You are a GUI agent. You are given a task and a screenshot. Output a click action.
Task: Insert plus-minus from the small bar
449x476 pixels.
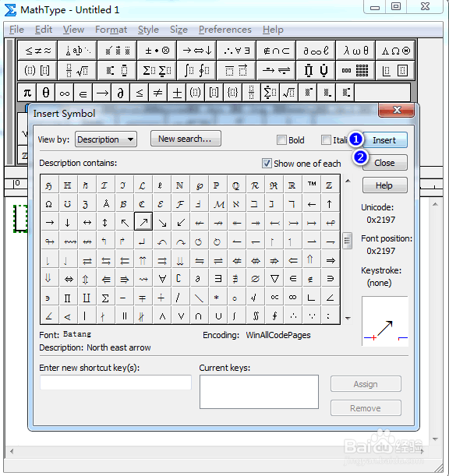(176, 92)
